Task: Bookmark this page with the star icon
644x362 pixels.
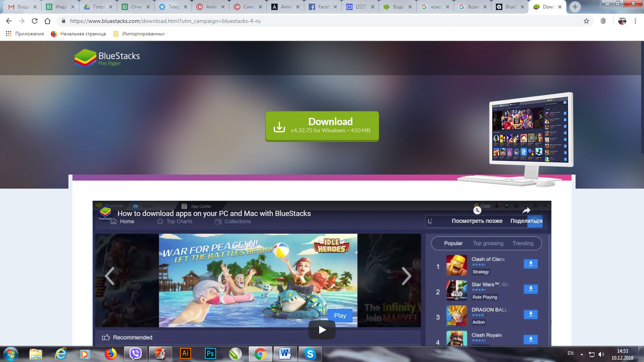Action: click(x=586, y=21)
